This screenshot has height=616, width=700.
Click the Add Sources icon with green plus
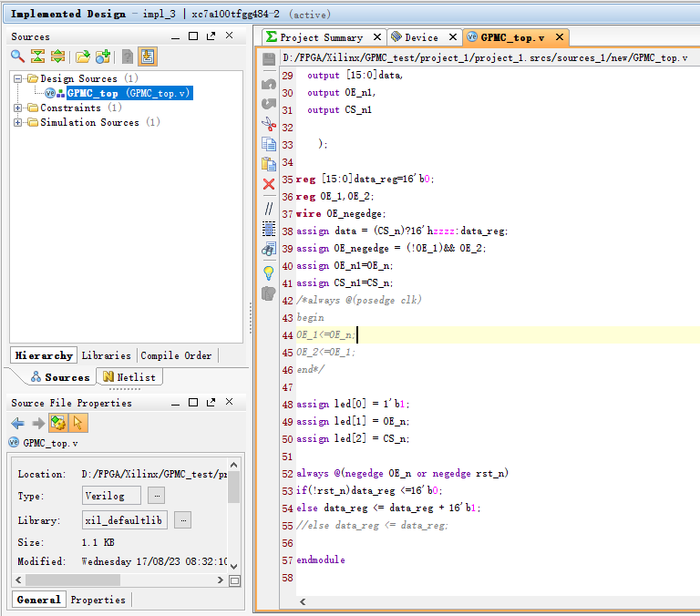coord(103,56)
